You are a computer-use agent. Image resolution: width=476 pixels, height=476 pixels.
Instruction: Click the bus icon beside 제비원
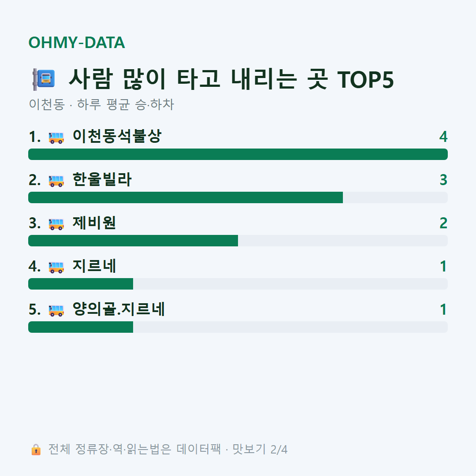pyautogui.click(x=56, y=224)
